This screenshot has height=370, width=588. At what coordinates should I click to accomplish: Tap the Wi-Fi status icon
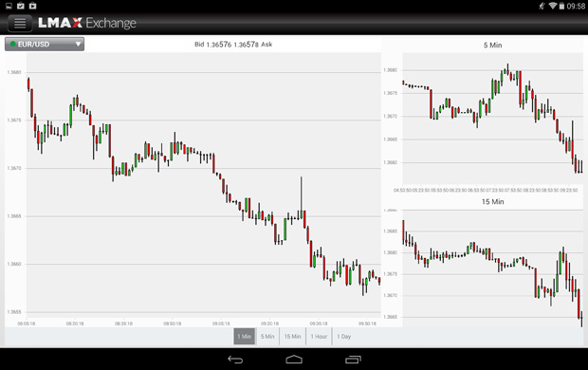pyautogui.click(x=552, y=6)
